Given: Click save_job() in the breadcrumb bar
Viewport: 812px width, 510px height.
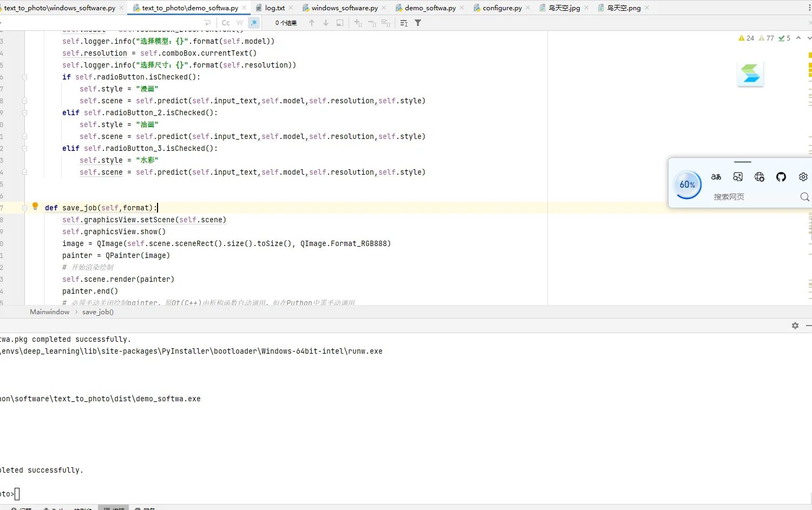Looking at the screenshot, I should (98, 312).
